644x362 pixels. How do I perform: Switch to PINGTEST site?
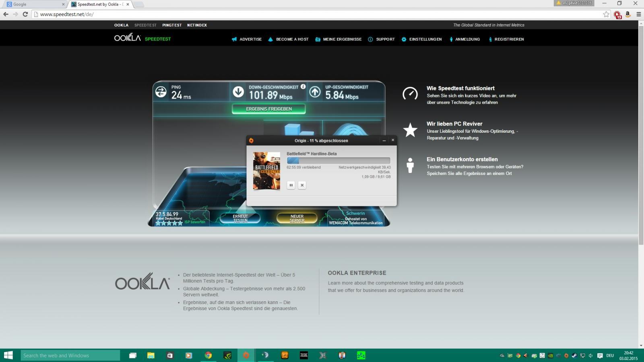click(x=172, y=25)
